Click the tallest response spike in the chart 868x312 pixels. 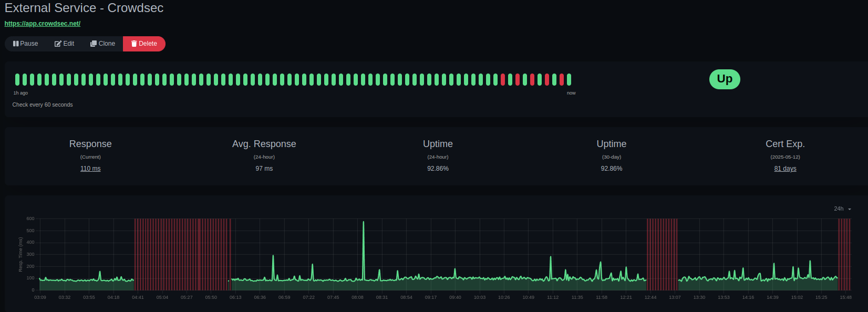363,223
